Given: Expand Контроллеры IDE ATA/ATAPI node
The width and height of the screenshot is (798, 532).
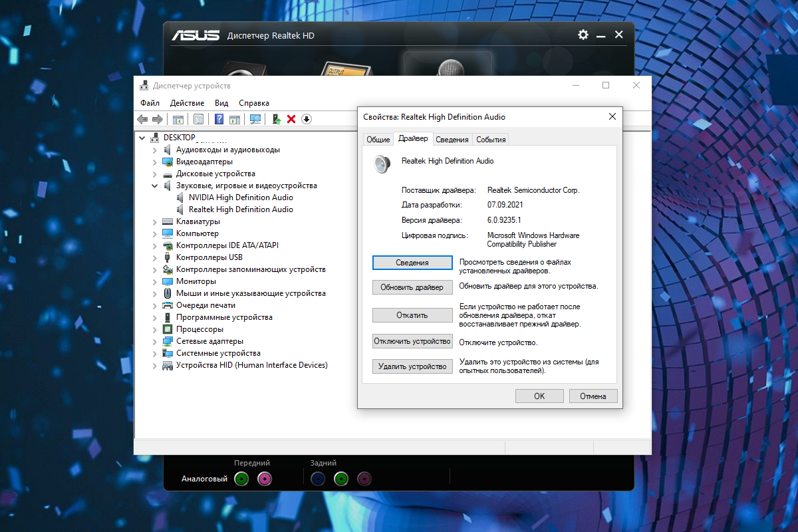Looking at the screenshot, I should [x=155, y=245].
